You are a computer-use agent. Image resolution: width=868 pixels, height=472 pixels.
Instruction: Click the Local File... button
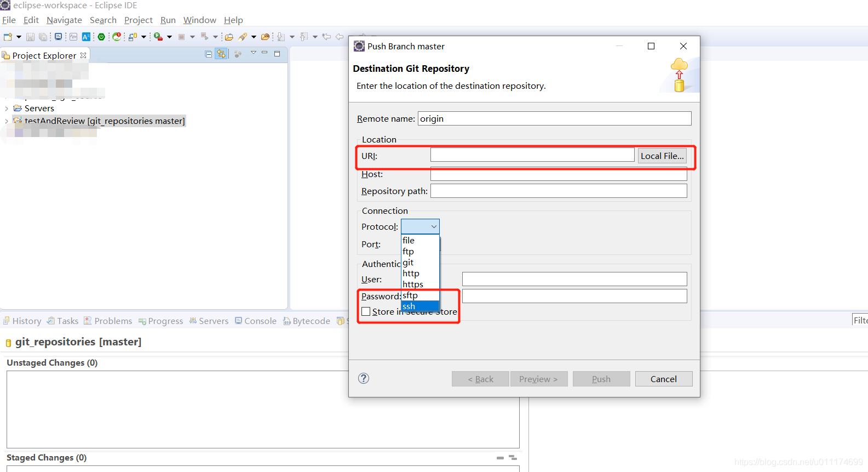(x=662, y=156)
